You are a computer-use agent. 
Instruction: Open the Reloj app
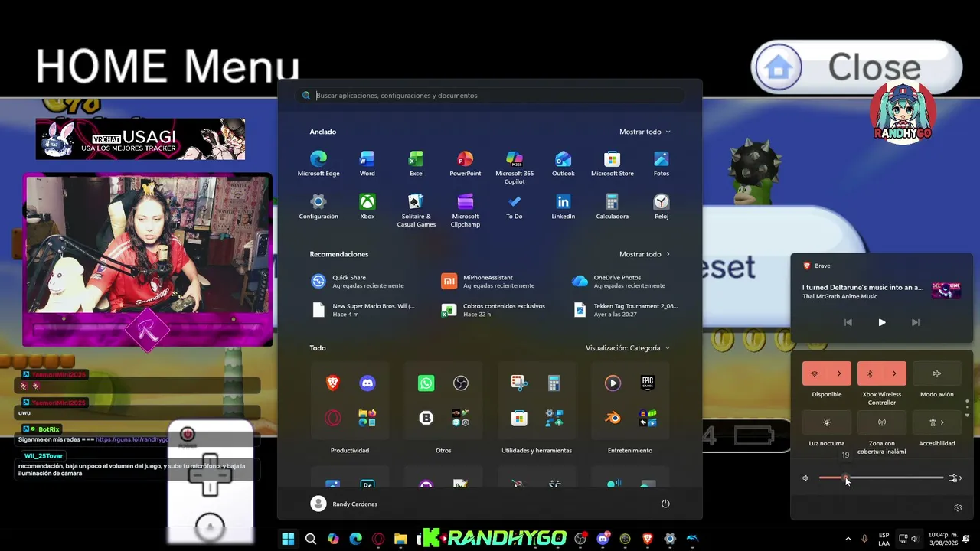coord(661,207)
